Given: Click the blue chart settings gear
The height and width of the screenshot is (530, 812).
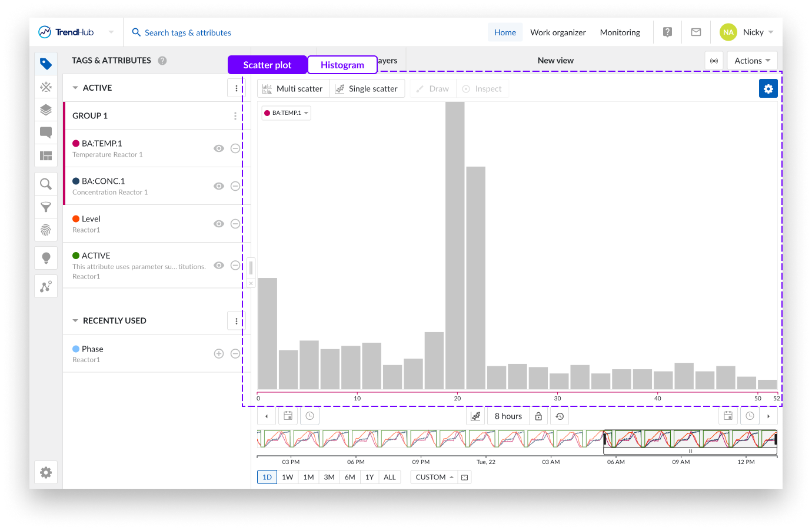Looking at the screenshot, I should click(768, 88).
